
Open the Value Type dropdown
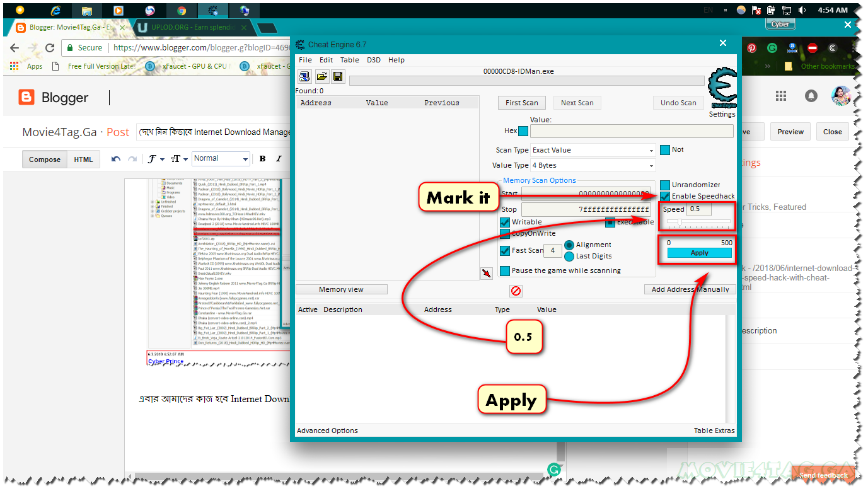593,166
